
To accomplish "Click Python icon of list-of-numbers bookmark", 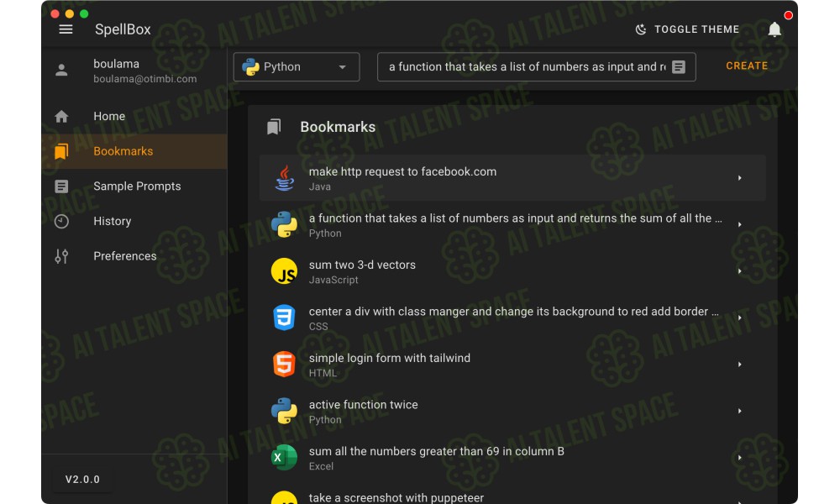I will click(x=285, y=224).
